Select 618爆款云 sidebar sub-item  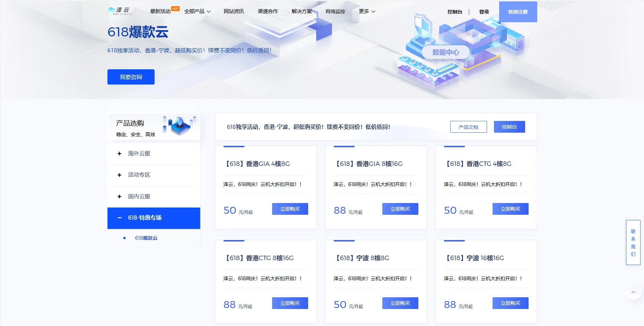click(x=146, y=238)
